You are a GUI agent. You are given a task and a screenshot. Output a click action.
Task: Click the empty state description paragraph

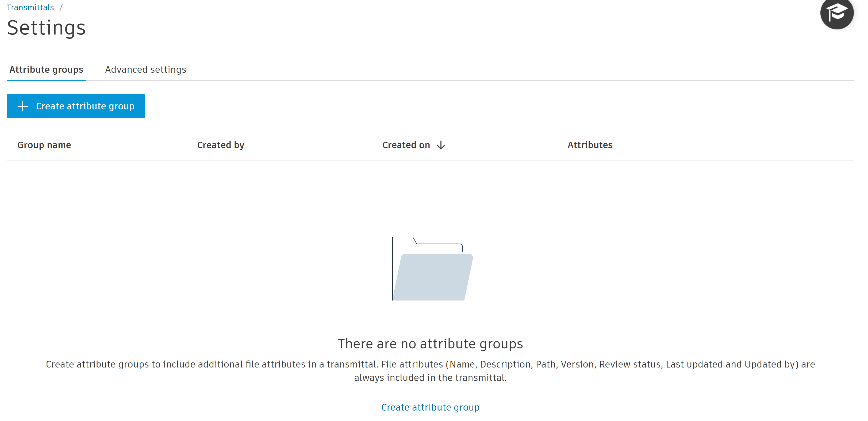click(x=430, y=364)
